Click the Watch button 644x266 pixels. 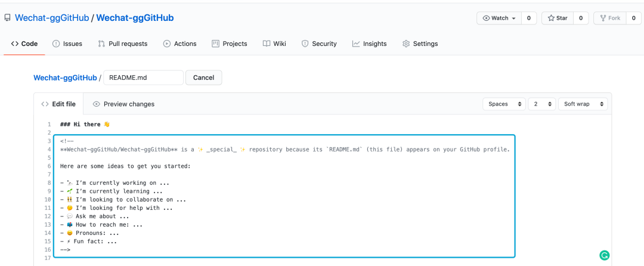point(499,18)
